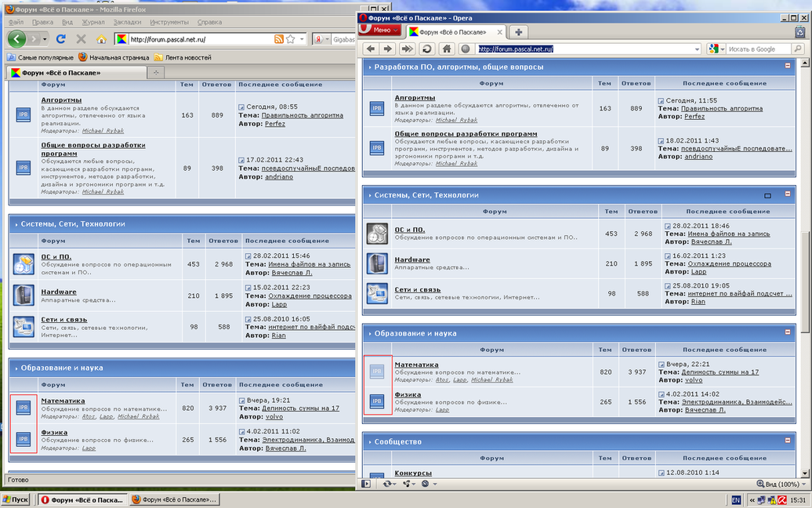Collapse Разработка ПО category in Opera

point(788,67)
